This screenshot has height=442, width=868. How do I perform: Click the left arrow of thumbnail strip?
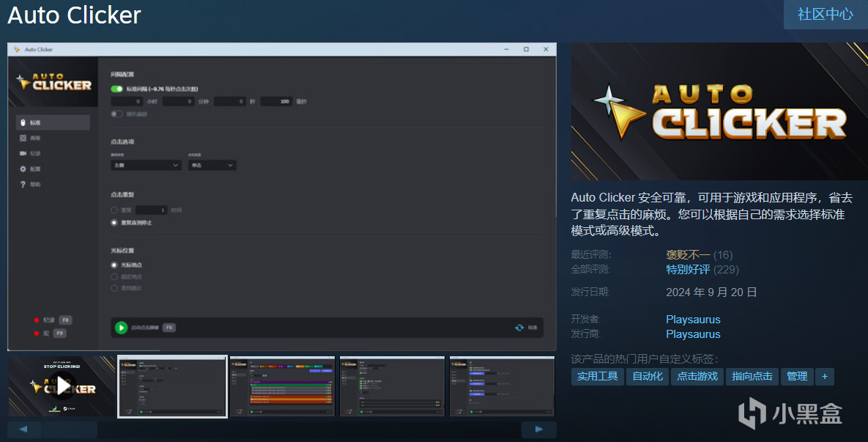pos(23,430)
